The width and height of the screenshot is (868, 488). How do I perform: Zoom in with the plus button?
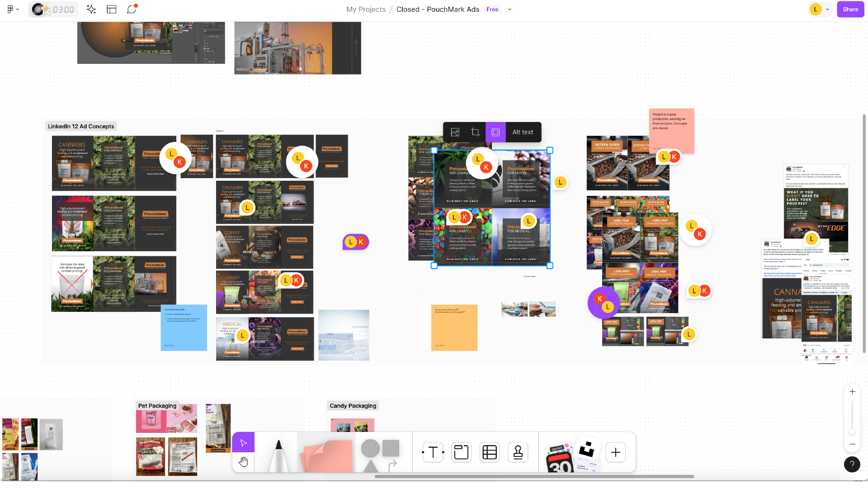(x=852, y=392)
